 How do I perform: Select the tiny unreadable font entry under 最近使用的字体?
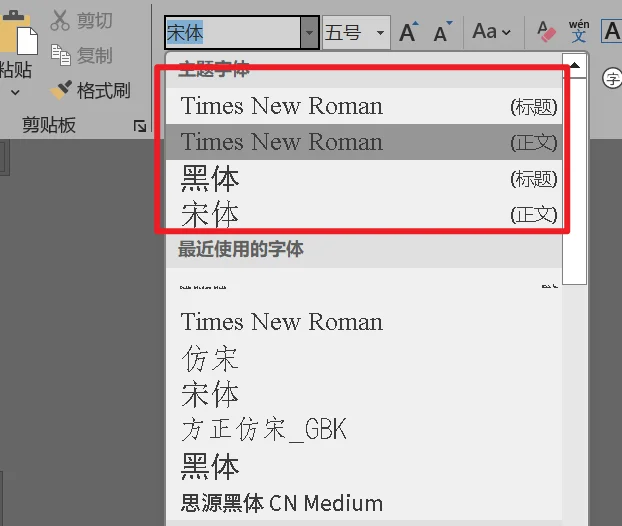click(x=364, y=286)
